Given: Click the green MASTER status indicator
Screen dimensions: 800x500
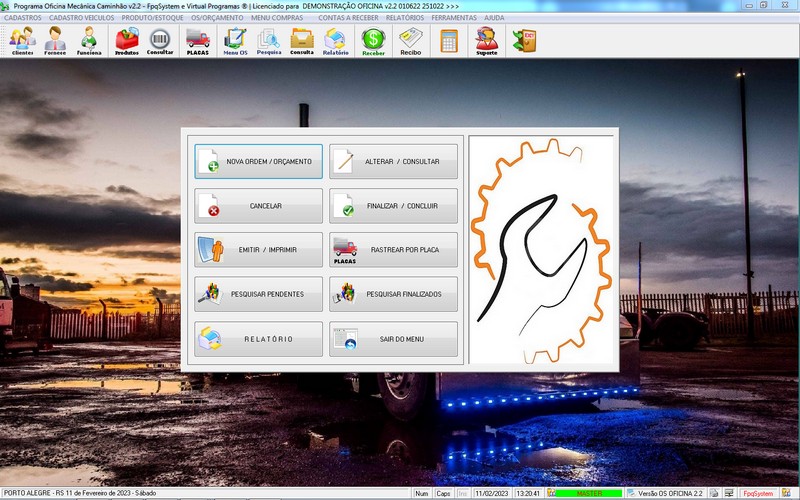Looking at the screenshot, I should click(x=589, y=493).
